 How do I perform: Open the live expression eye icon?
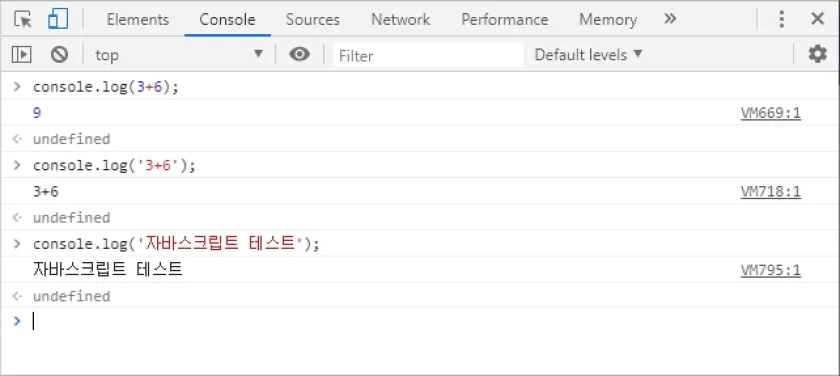pos(299,54)
